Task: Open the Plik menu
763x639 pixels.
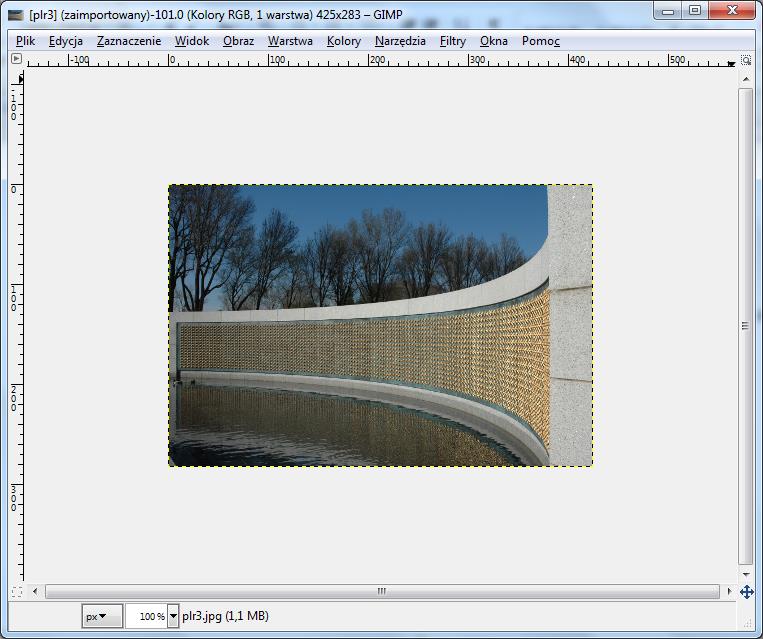Action: 25,41
